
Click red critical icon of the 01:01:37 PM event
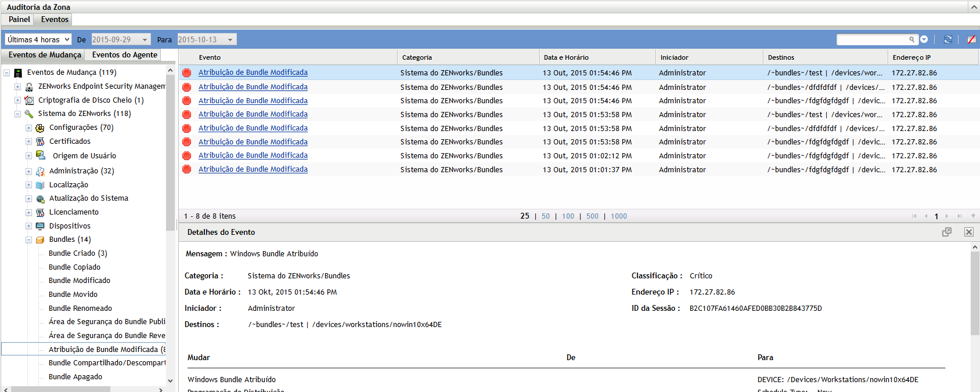click(187, 169)
